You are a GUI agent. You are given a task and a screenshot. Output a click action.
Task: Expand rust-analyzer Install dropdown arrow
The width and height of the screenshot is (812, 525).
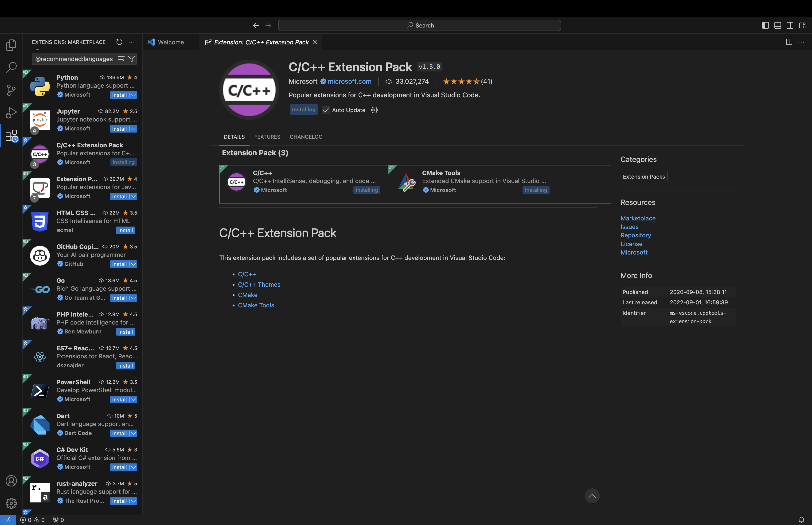[134, 501]
